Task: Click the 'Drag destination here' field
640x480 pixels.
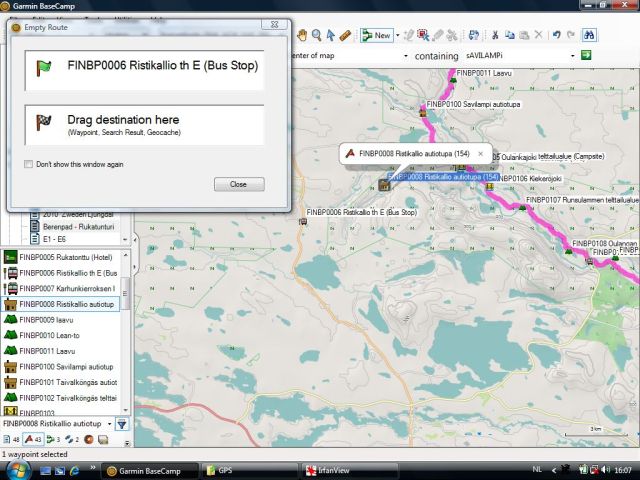Action: [x=145, y=125]
